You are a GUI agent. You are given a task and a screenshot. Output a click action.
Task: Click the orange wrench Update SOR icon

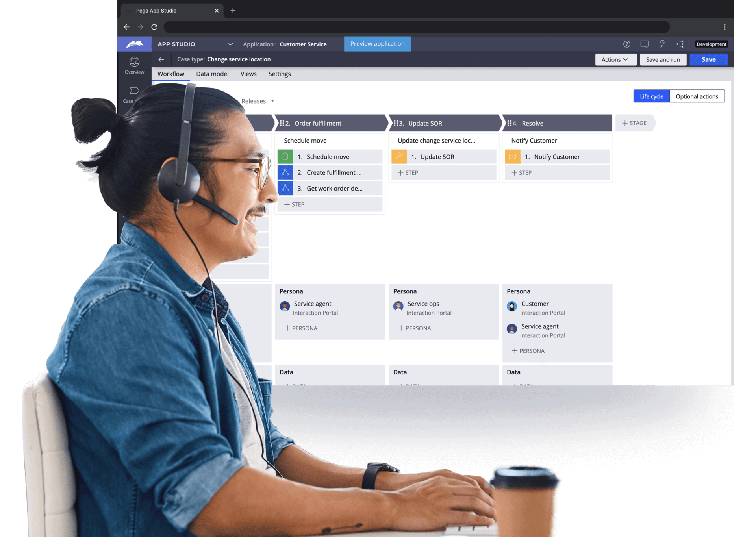tap(399, 157)
